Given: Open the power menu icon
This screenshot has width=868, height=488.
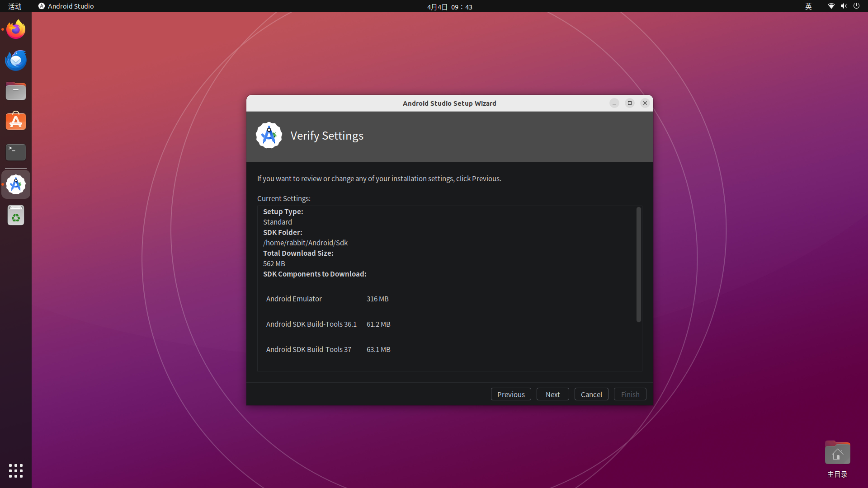Looking at the screenshot, I should pos(856,6).
